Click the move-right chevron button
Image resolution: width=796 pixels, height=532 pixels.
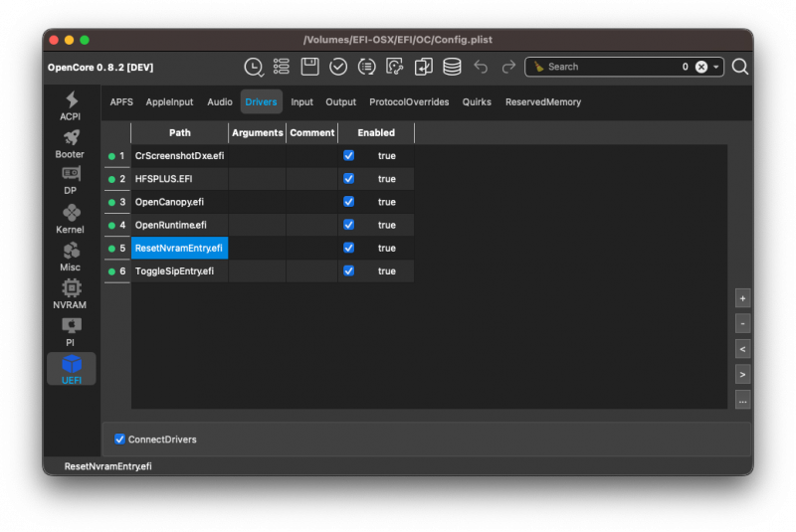[x=742, y=375]
